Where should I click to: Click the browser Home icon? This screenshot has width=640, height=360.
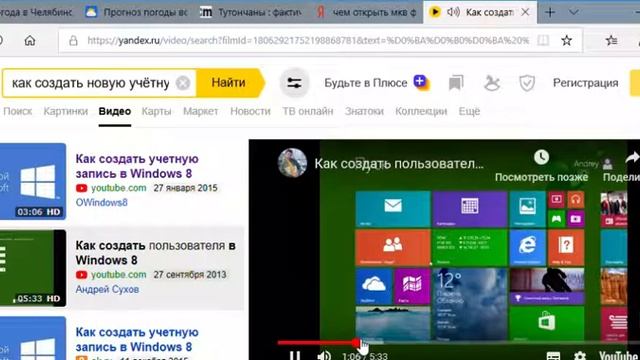pyautogui.click(x=30, y=40)
